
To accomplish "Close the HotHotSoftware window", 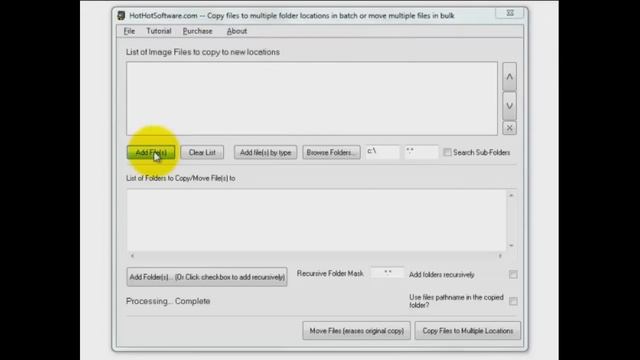I will point(510,13).
